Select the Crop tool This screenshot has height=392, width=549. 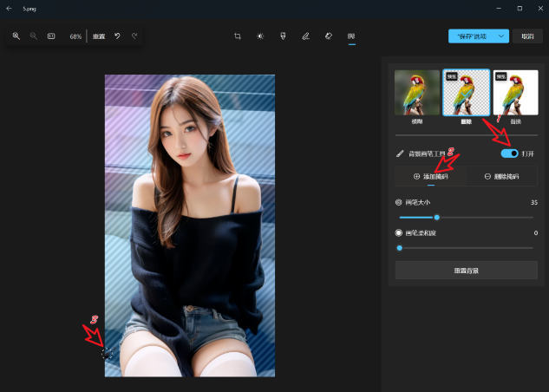click(237, 36)
